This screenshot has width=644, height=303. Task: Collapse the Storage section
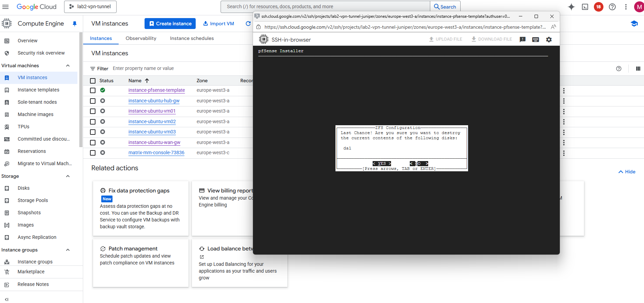pyautogui.click(x=68, y=176)
